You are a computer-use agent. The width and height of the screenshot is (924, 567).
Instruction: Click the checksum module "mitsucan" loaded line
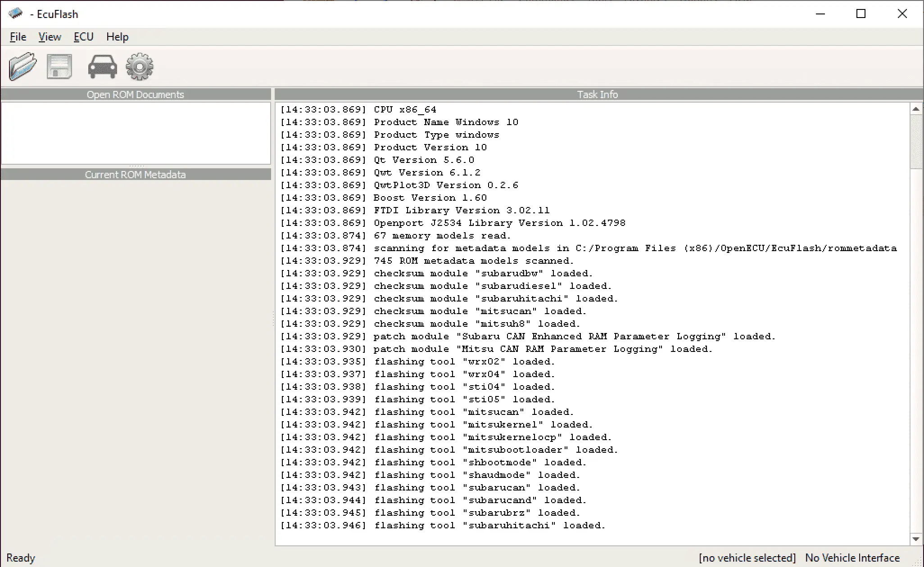click(x=434, y=311)
